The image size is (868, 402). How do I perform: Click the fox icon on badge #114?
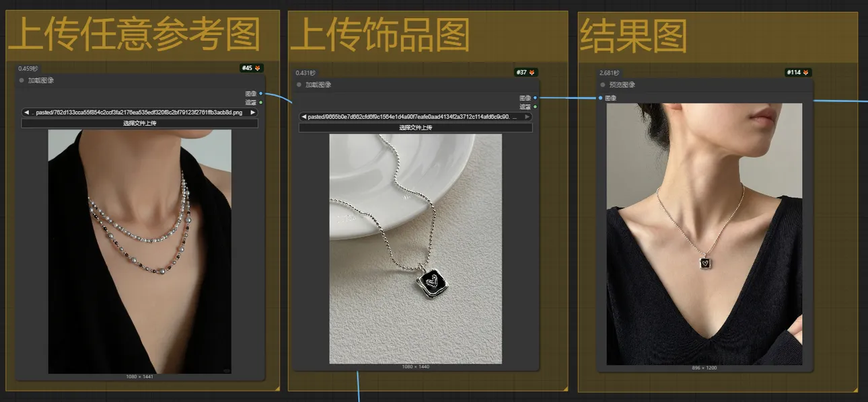click(x=805, y=73)
